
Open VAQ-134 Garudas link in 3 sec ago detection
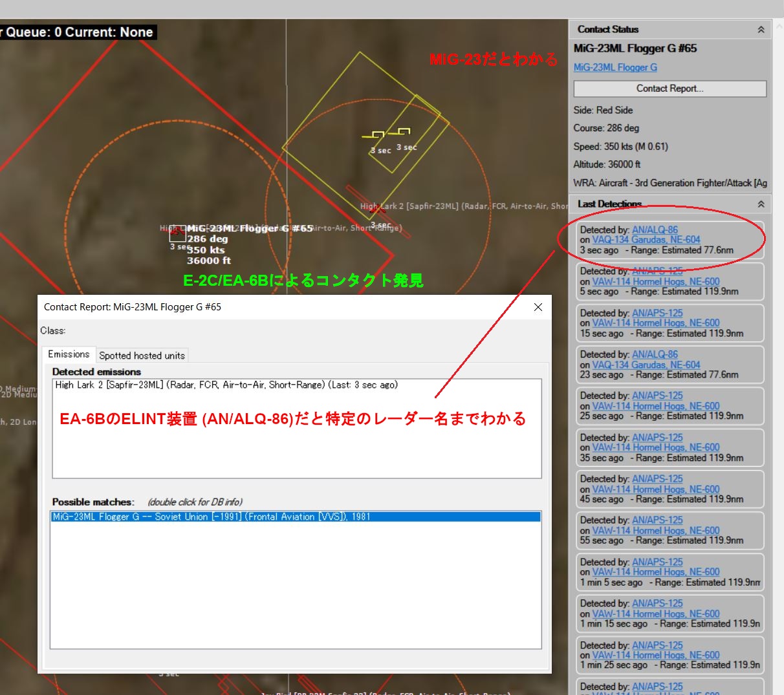tap(646, 239)
